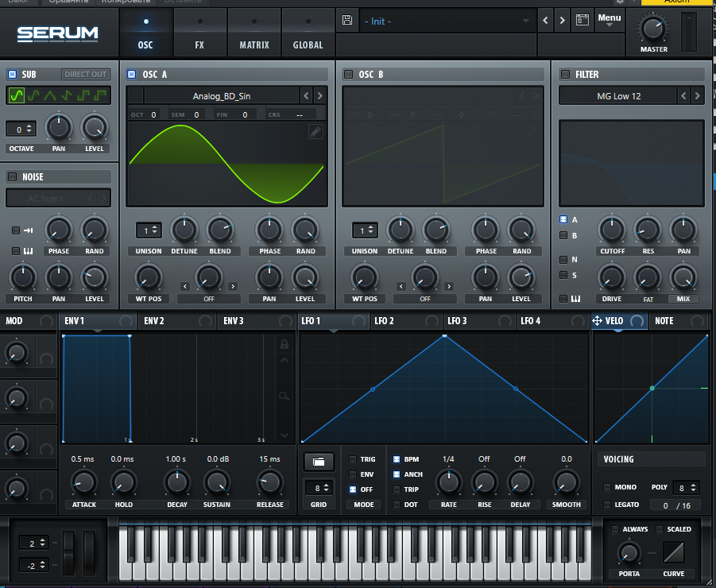Change the SUB octave stepper

point(21,130)
